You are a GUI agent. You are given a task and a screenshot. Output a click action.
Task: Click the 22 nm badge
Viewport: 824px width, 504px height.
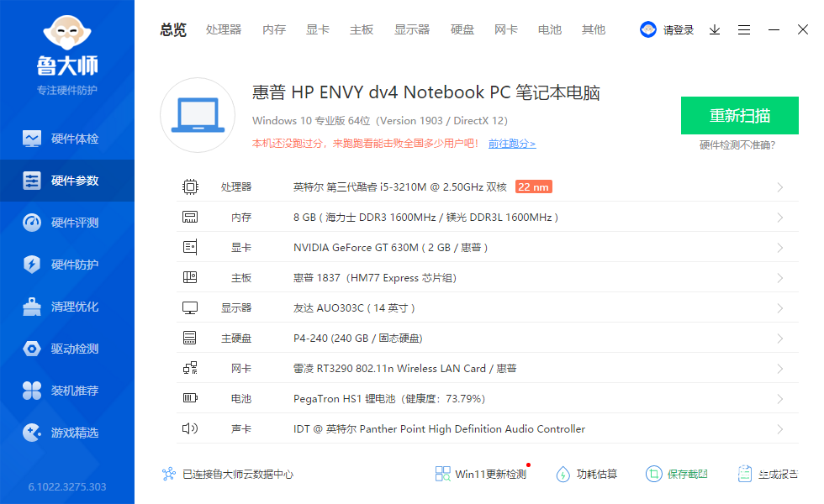click(x=533, y=186)
